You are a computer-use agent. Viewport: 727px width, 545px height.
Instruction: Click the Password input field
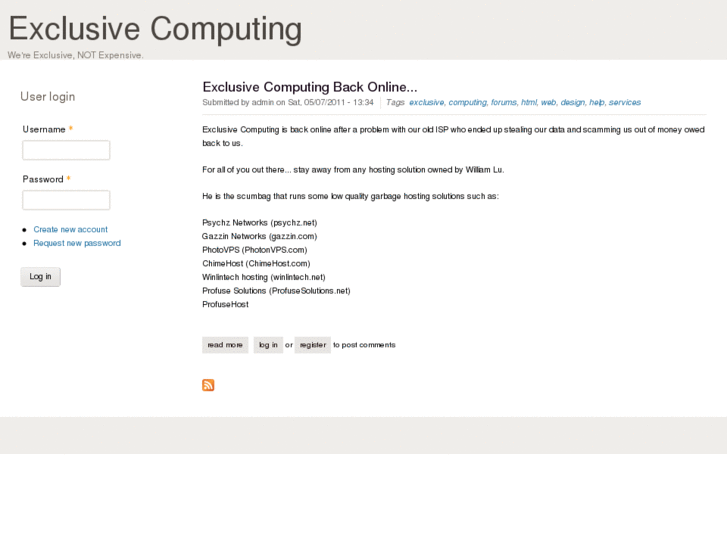66,200
